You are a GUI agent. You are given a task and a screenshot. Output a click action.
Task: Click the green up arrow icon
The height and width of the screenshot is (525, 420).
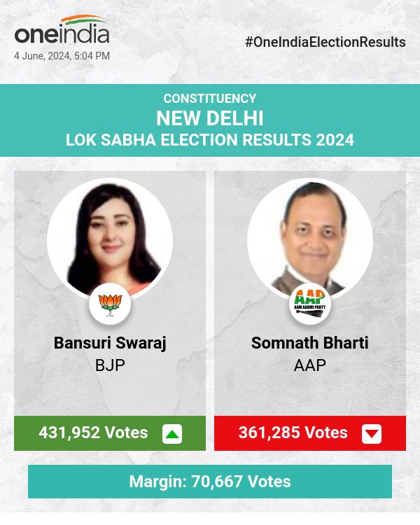click(172, 434)
